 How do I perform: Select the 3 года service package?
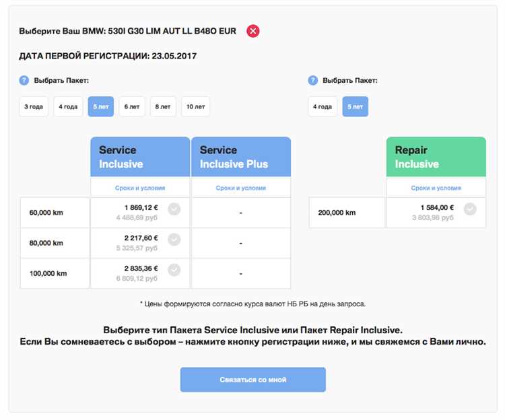(34, 106)
